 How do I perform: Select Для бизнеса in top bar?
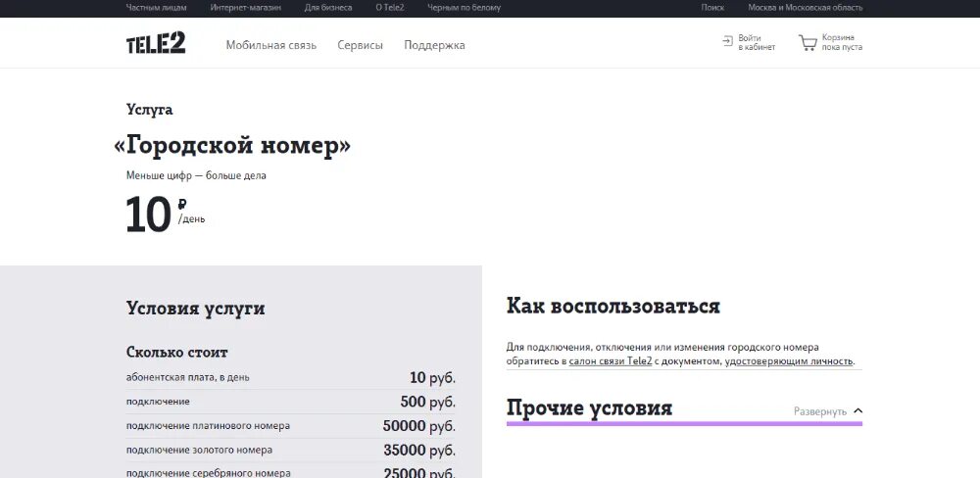[x=328, y=8]
